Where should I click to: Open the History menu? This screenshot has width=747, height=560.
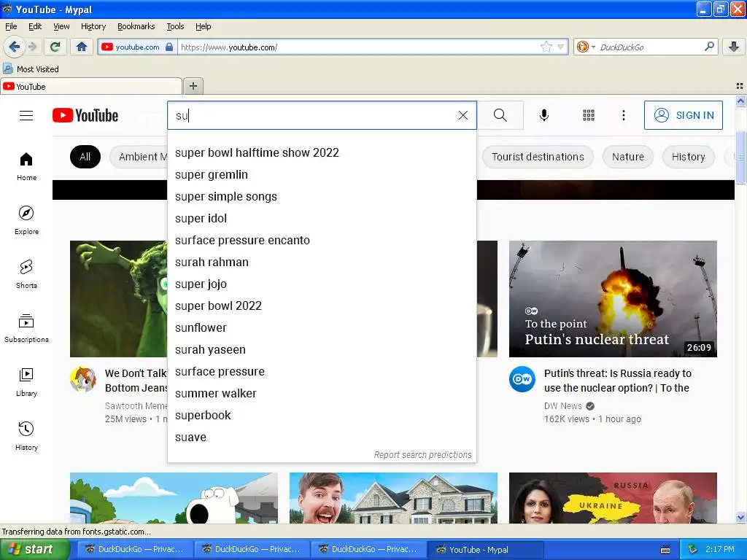pos(93,26)
